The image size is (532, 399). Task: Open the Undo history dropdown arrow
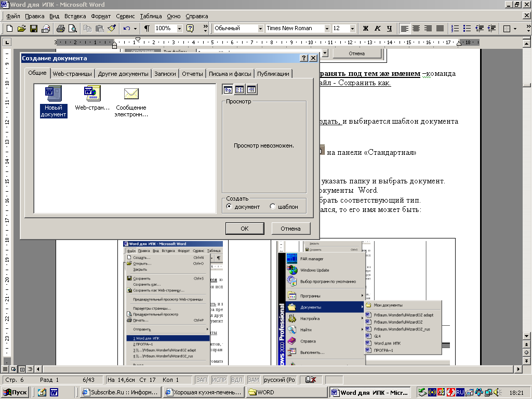point(135,29)
